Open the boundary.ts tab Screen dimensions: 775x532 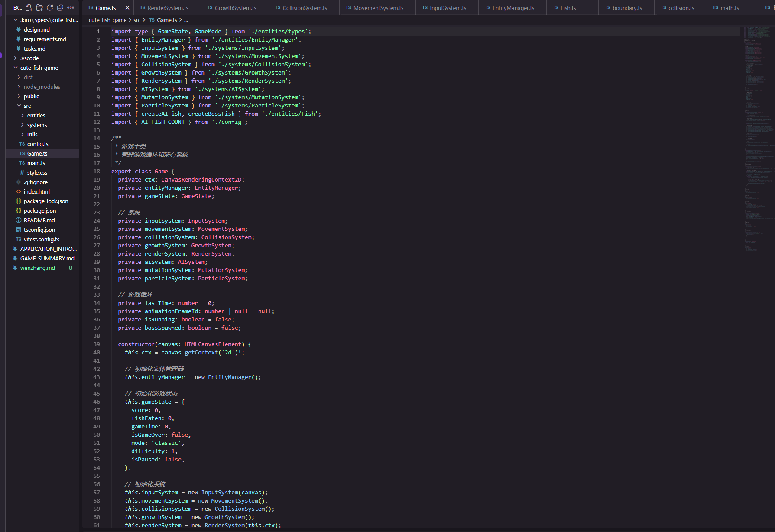(x=627, y=8)
